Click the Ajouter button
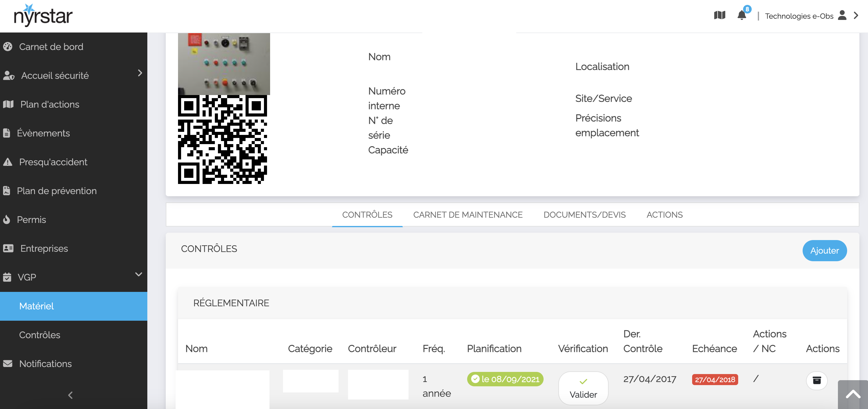Viewport: 868px width, 409px height. (x=824, y=250)
